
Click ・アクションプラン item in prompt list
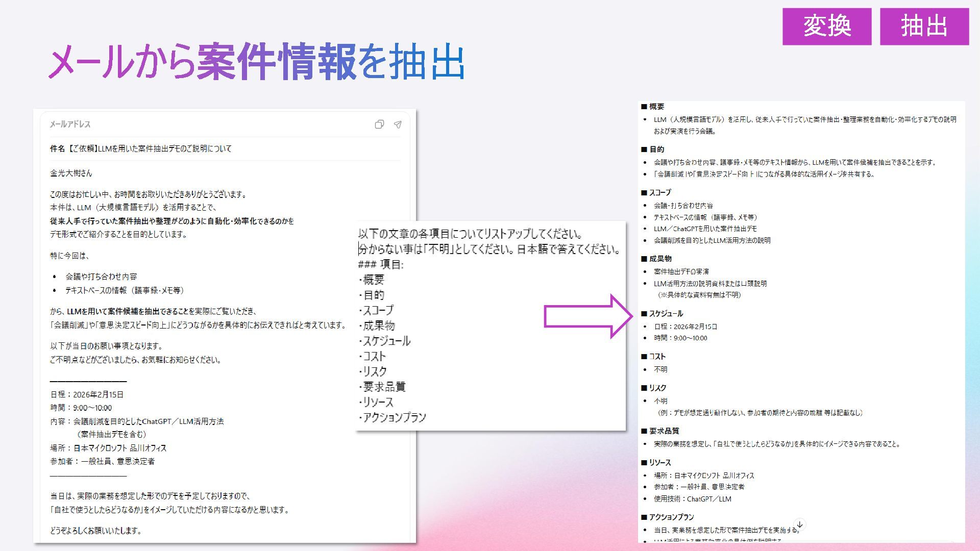click(393, 417)
